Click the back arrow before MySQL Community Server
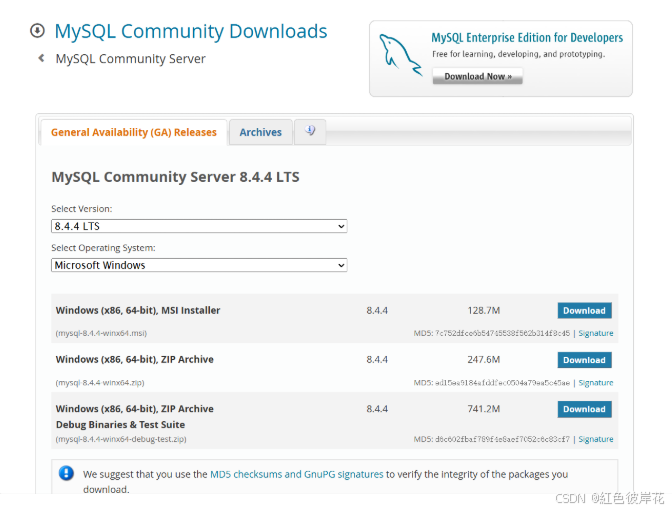Screen dimensions: 672x512 41,58
